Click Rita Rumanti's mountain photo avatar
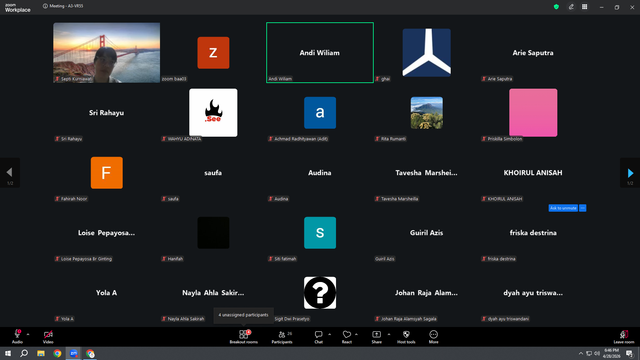 (427, 113)
